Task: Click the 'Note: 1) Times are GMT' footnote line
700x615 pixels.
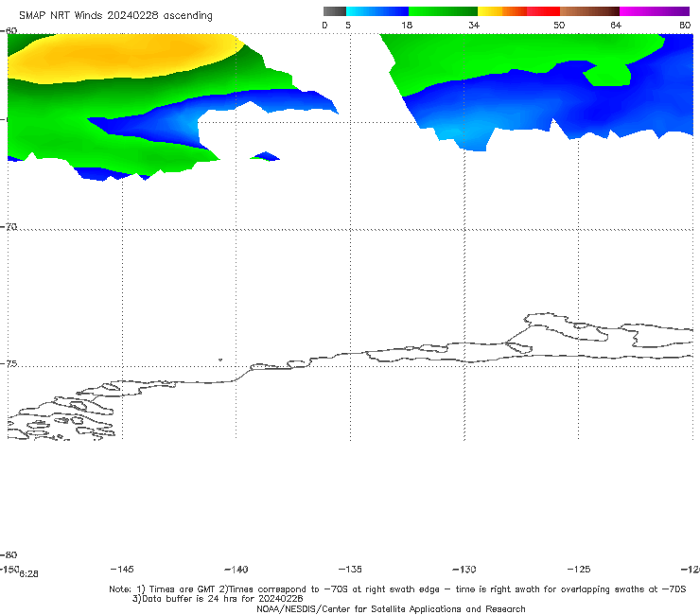Action: click(397, 589)
